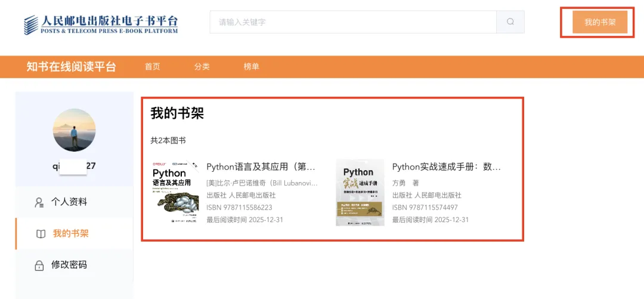Click 出版社 人民邮电出版社 under Python语言及其应用
644x299 pixels.
241,195
